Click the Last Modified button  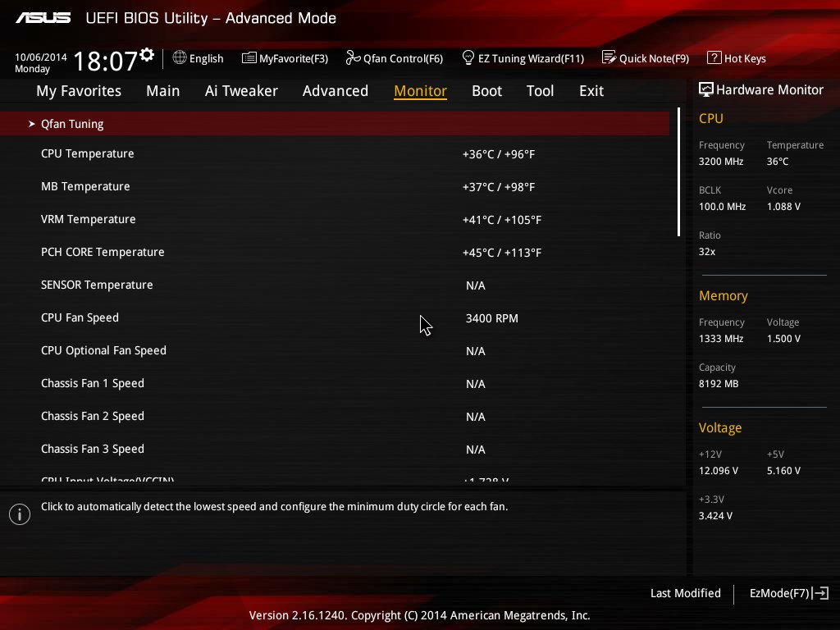(x=685, y=593)
